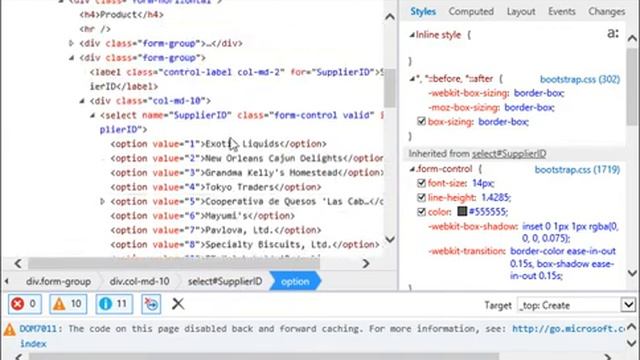Viewport: 640px width, 360px height.
Task: Open the bootstrap.css (1719) source link
Action: (x=578, y=169)
